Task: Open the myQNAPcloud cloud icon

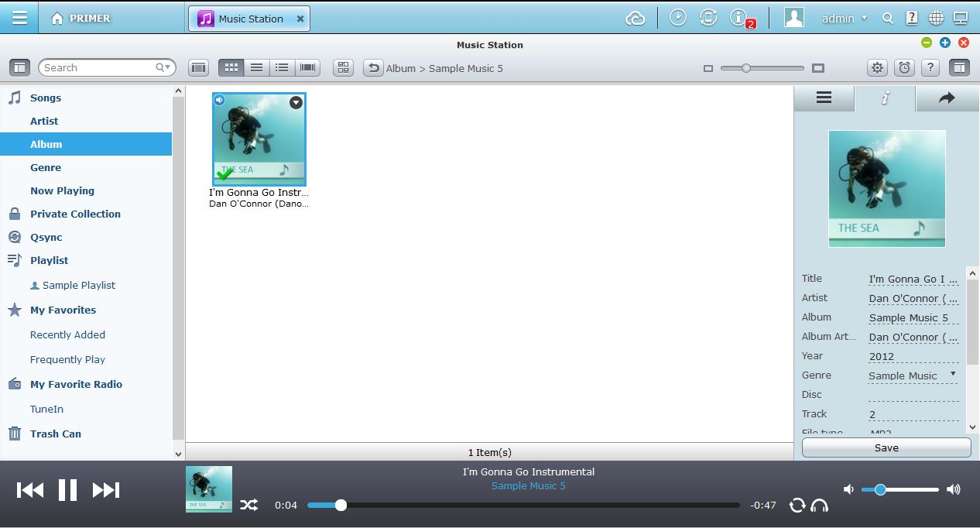Action: [x=635, y=19]
